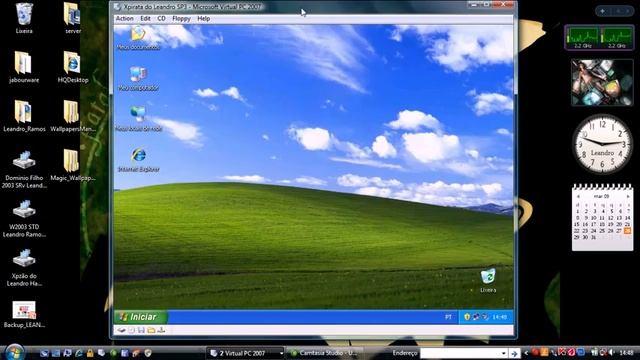Click the Iniciar start button in XP
This screenshot has height=360, width=640.
141,317
